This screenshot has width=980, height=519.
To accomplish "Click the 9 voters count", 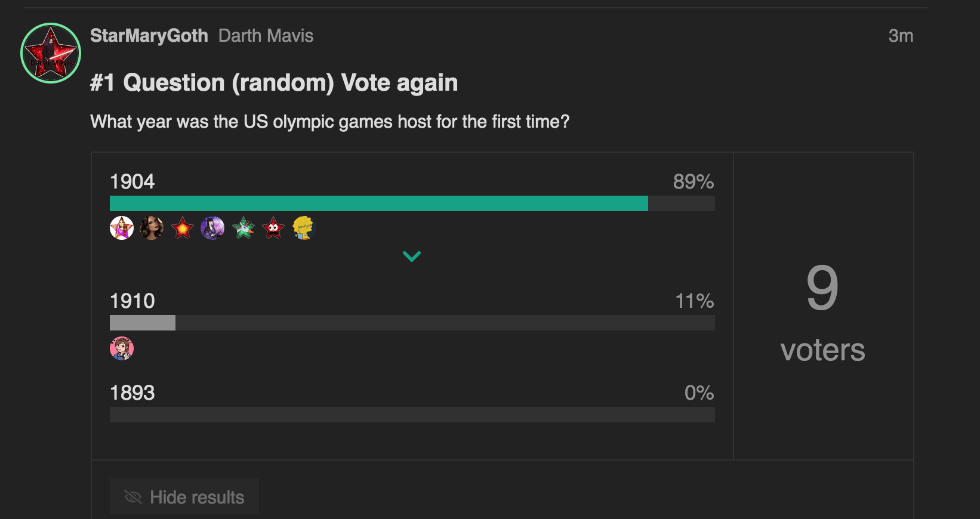I will 822,313.
